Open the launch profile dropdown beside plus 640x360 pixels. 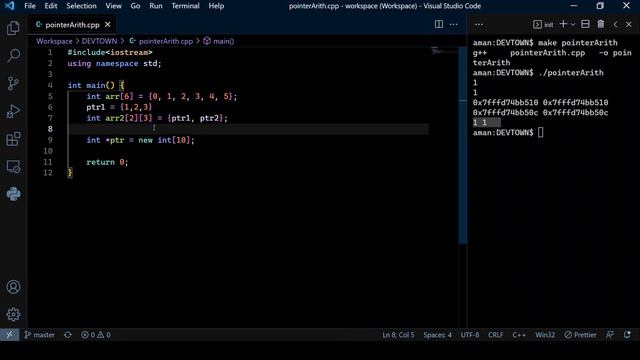573,24
